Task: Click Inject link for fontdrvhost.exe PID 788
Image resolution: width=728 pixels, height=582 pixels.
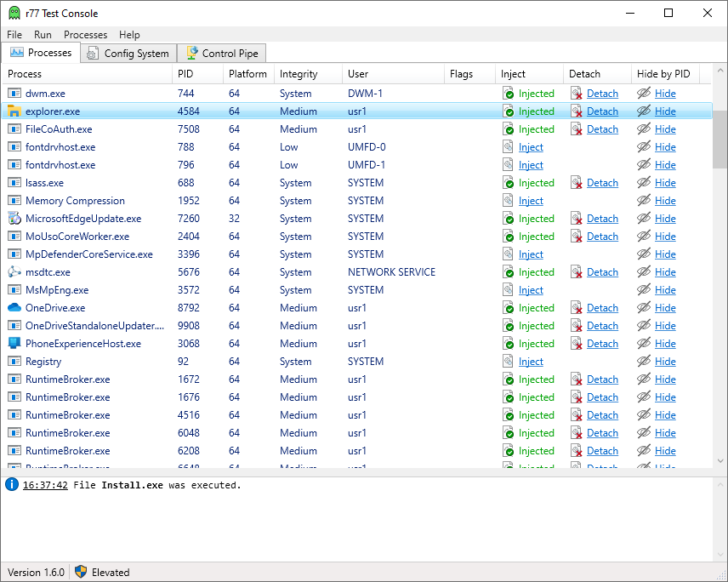Action: coord(531,147)
